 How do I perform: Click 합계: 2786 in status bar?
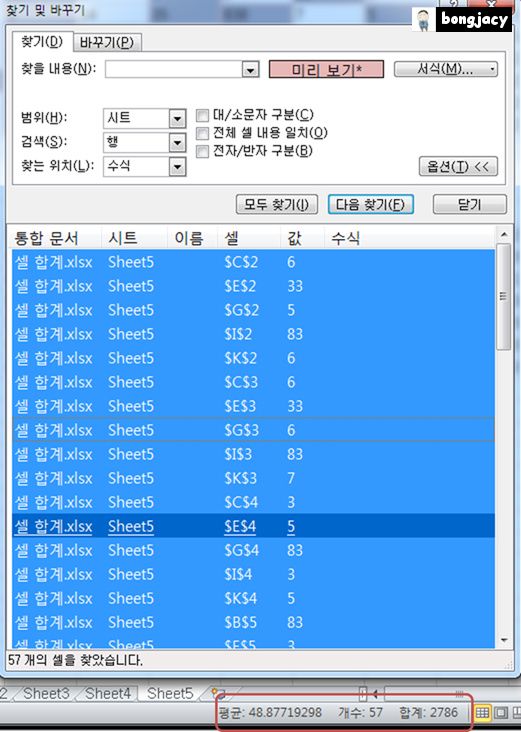click(429, 713)
